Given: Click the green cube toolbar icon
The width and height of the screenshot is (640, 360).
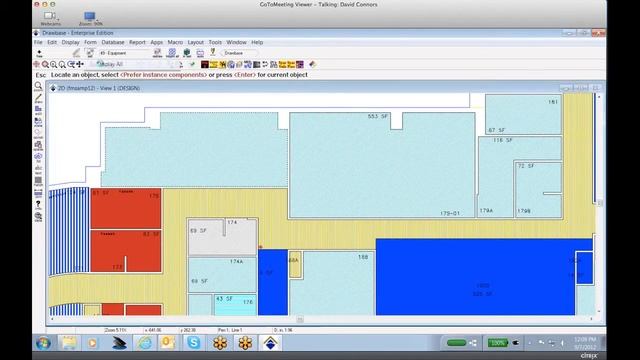Looking at the screenshot, I should point(187,53).
